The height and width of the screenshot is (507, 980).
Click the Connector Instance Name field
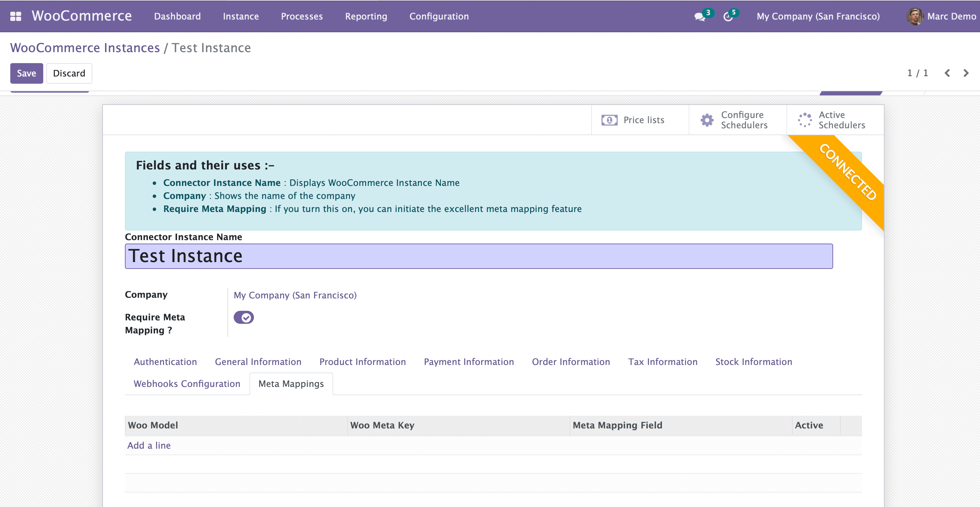[478, 256]
